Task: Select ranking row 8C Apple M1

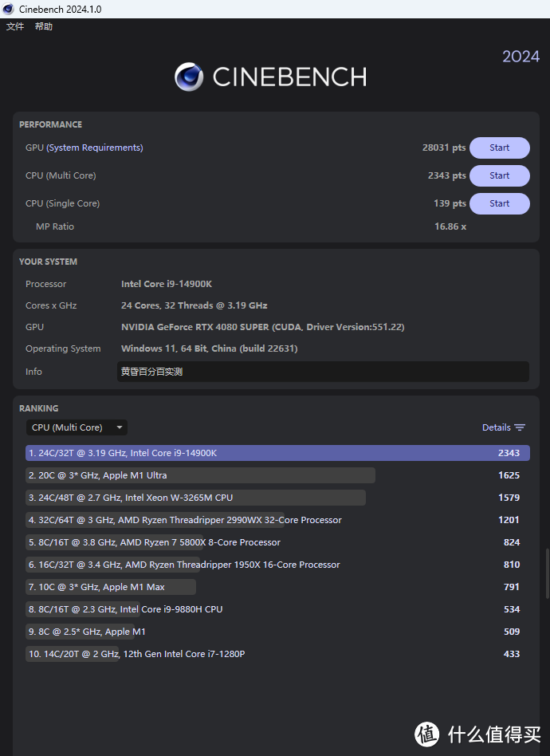Action: (277, 632)
